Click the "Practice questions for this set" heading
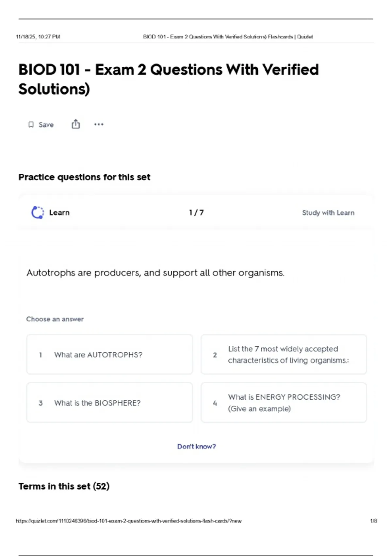Viewport: 392px width, 556px height. 84,177
